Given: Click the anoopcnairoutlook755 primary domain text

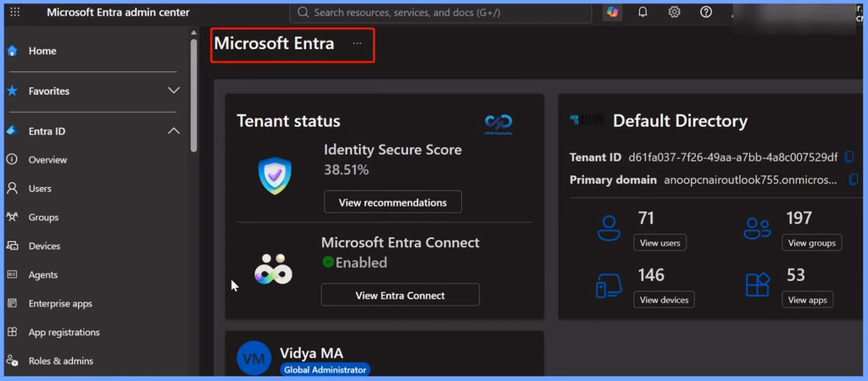Looking at the screenshot, I should tap(750, 179).
